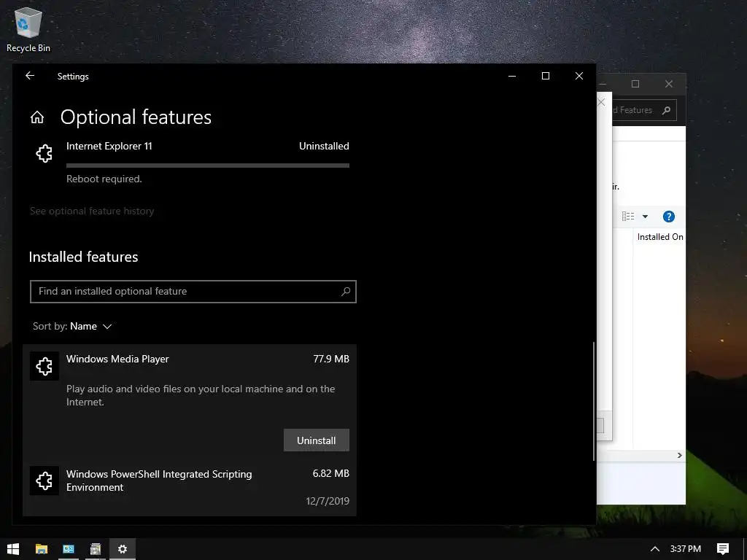The image size is (747, 560).
Task: Select the Internet Explorer 11 puzzle icon
Action: click(44, 153)
